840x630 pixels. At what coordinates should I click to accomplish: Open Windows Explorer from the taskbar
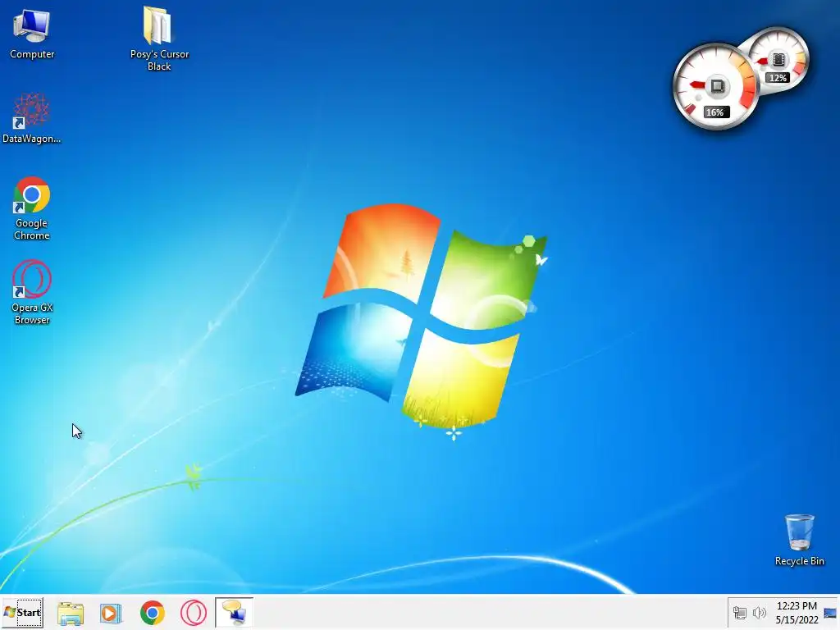[x=71, y=613]
